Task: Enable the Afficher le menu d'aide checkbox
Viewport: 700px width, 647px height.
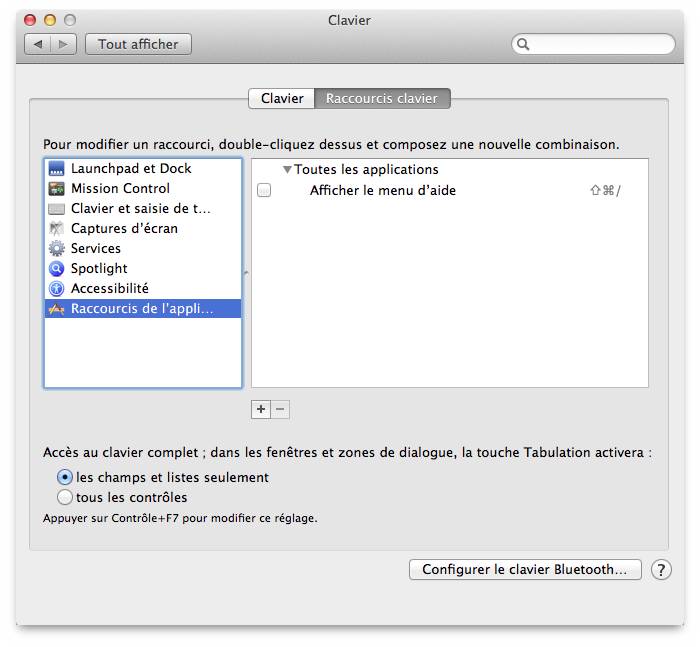Action: point(264,191)
